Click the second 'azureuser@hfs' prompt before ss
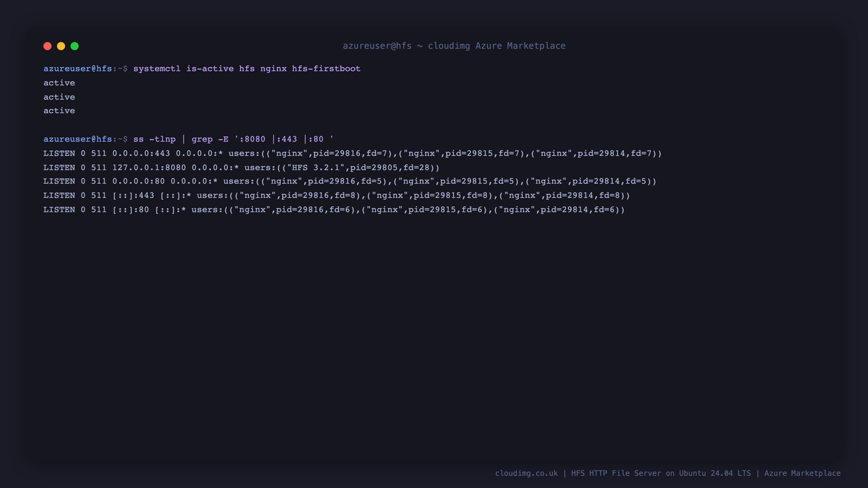 [78, 139]
